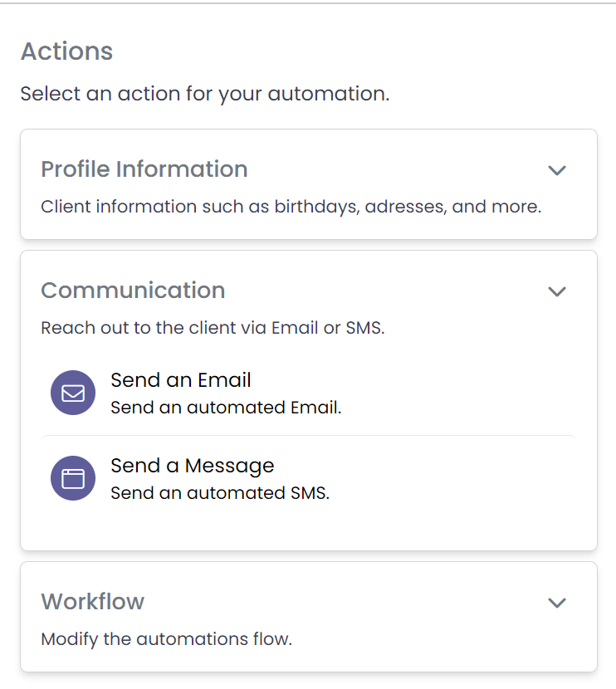Image resolution: width=616 pixels, height=689 pixels.
Task: Choose the Send an Email action title
Action: point(180,380)
